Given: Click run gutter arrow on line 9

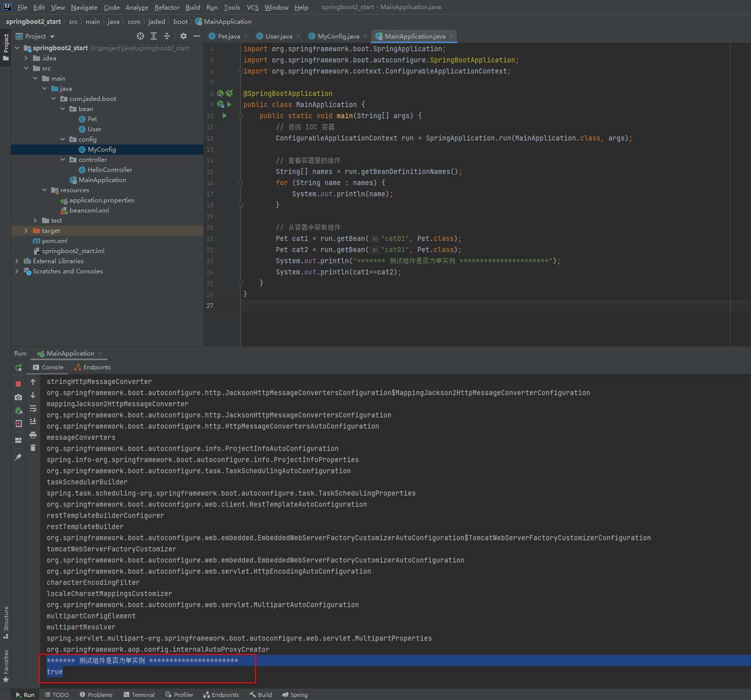Looking at the screenshot, I should [229, 104].
